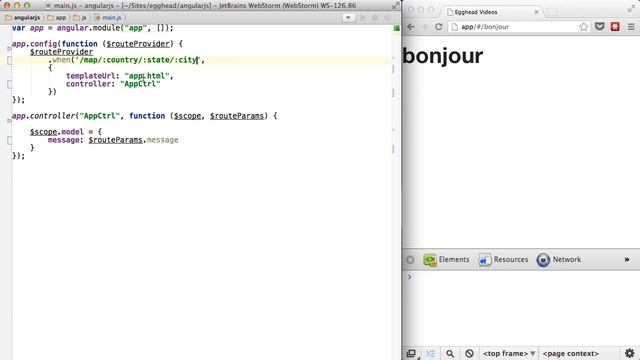Toggle Chrome full screen arrows
The width and height of the screenshot is (640, 360).
(x=631, y=9)
